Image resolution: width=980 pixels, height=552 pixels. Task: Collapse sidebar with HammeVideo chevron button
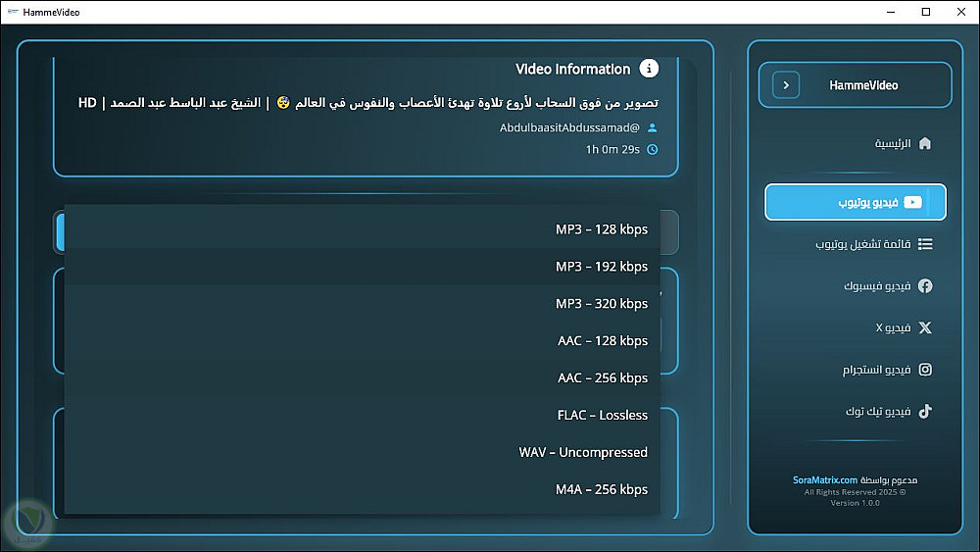(x=786, y=85)
